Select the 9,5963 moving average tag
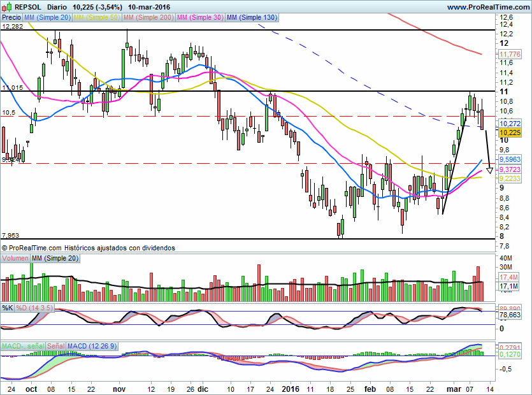The image size is (532, 395). [x=510, y=159]
